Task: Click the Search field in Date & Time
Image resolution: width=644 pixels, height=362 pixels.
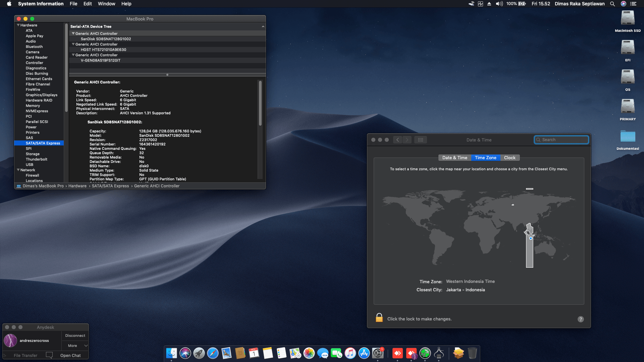Action: [561, 140]
